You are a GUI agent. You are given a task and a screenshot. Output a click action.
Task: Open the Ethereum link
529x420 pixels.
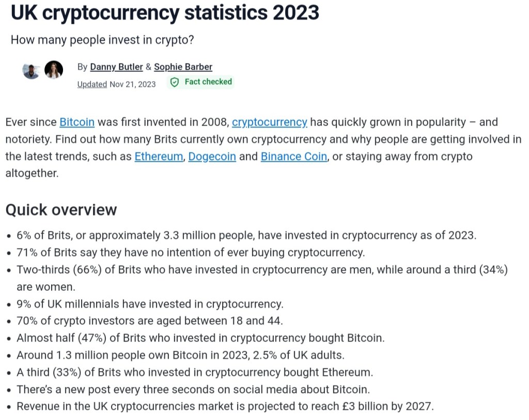tap(159, 157)
